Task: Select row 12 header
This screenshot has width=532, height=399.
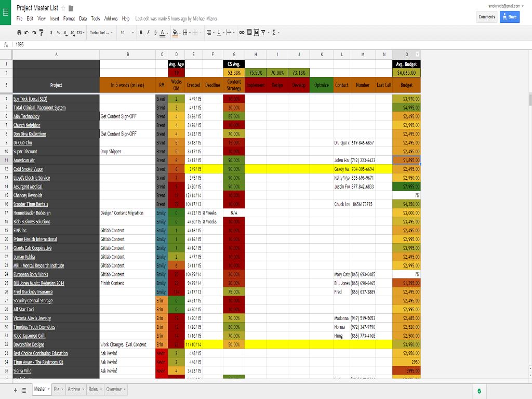Action: [6, 169]
